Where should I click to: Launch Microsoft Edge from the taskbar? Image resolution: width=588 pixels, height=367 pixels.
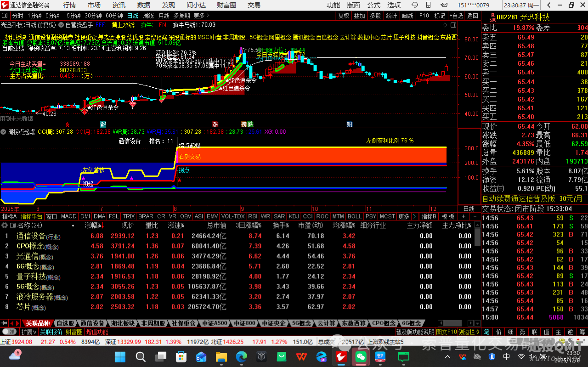tap(242, 356)
